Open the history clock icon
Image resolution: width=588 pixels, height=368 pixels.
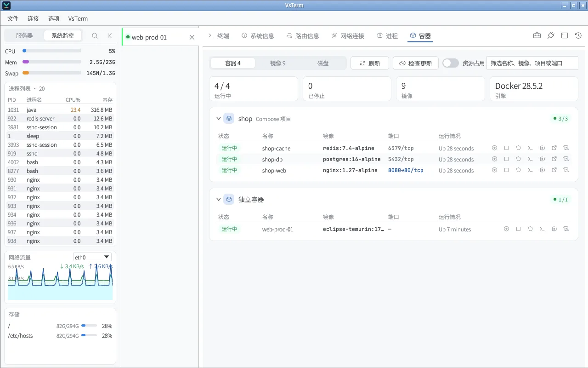click(x=578, y=35)
